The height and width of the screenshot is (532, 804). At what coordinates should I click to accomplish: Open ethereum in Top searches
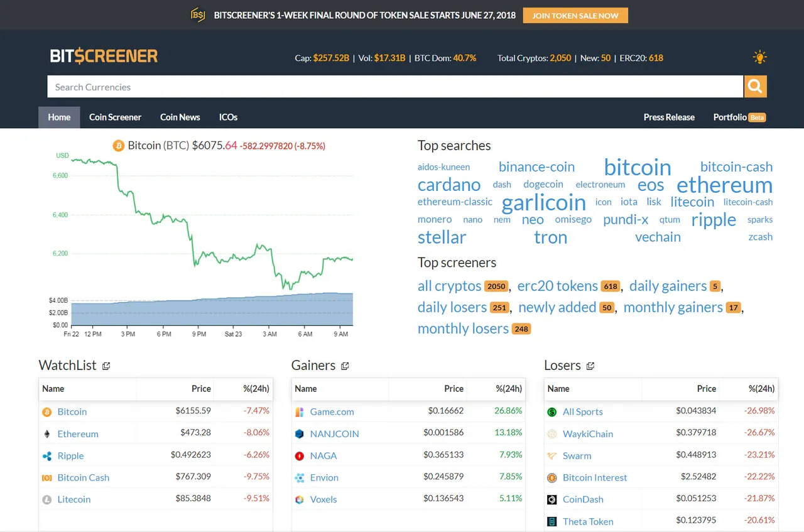pyautogui.click(x=724, y=185)
